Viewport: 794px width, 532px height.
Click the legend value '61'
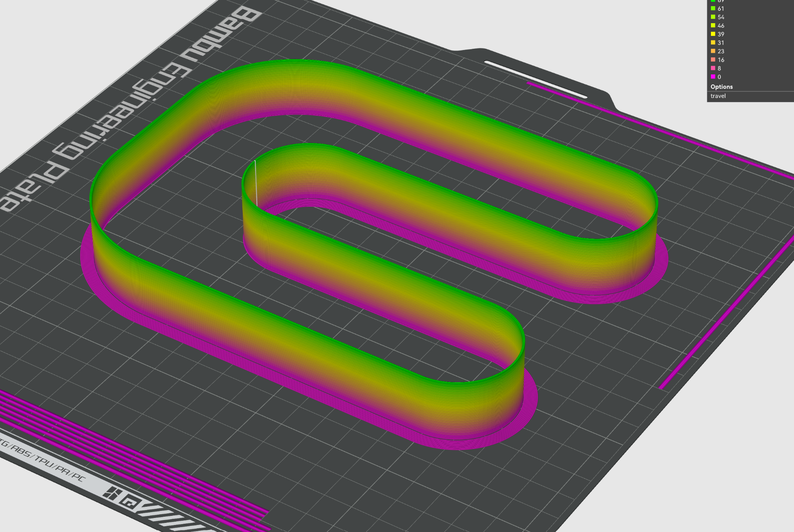click(721, 9)
